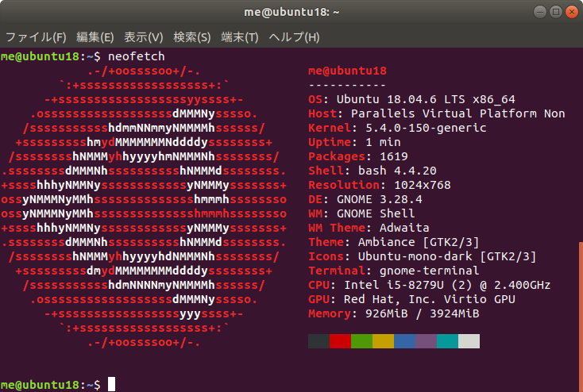
Task: Maximize the terminal window
Action: point(556,12)
